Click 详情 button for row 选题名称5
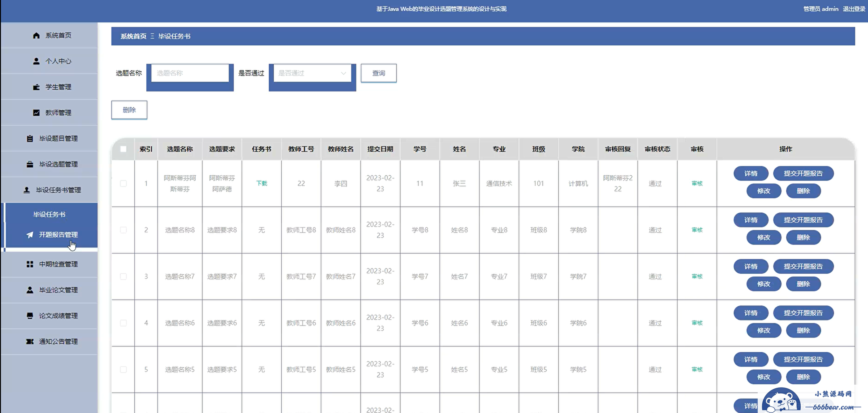This screenshot has width=868, height=413. pyautogui.click(x=751, y=360)
